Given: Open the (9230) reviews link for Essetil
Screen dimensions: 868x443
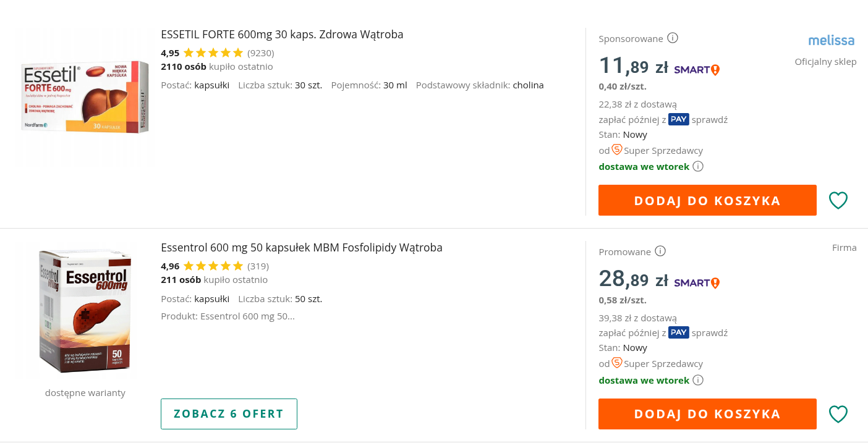Looking at the screenshot, I should [260, 53].
